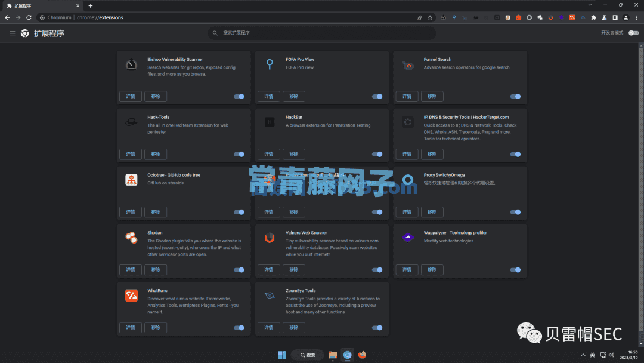Screen dimensions: 644x363
Task: Click 移除 on the ZoomEye Tools card
Action: coord(293,328)
